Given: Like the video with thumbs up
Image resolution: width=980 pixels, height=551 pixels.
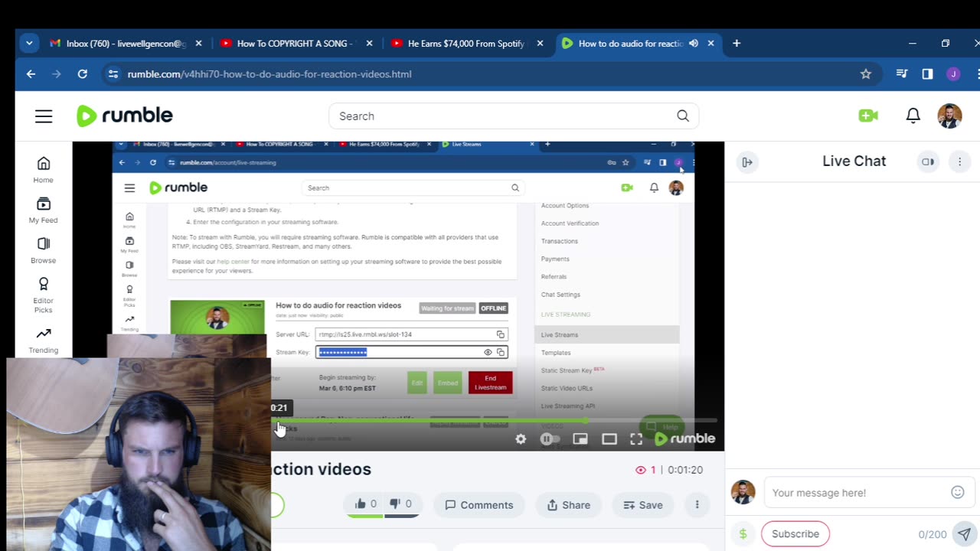Looking at the screenshot, I should tap(365, 504).
